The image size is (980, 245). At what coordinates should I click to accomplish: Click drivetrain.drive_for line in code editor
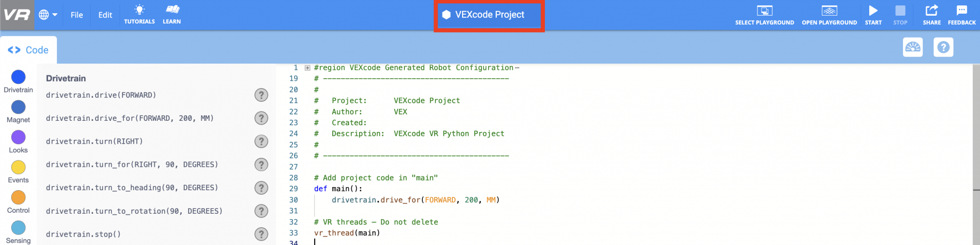416,200
